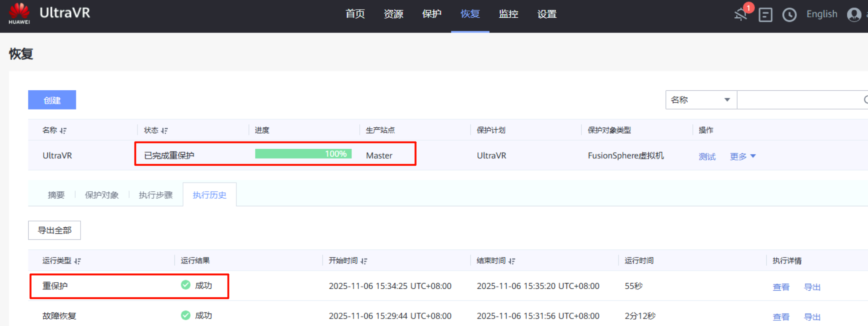868x326 pixels.
Task: Sort history by 运行类型 sort icon
Action: pos(78,261)
